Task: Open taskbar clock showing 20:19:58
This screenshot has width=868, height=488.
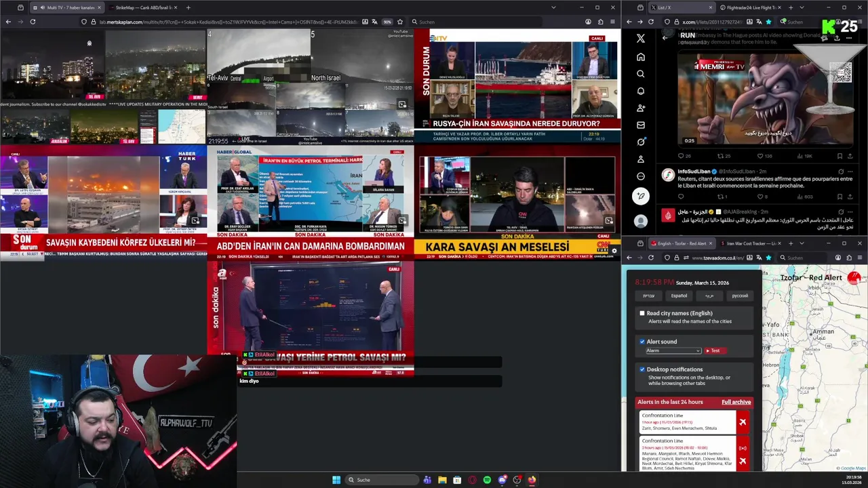Action: 854,480
